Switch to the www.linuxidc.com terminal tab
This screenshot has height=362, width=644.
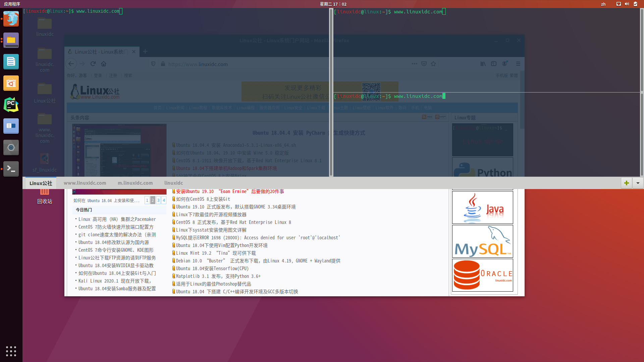(85, 183)
